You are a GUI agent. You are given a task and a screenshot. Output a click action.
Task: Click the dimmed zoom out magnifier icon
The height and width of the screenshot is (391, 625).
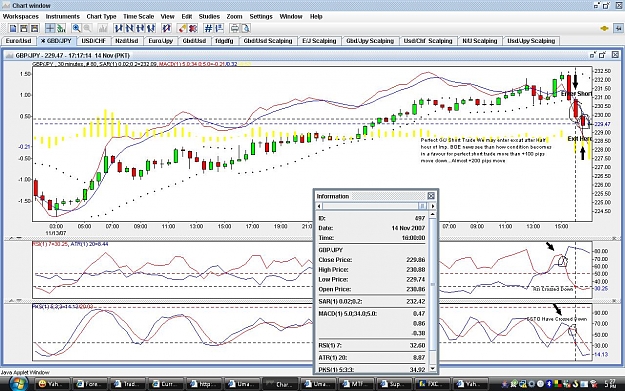click(x=87, y=28)
